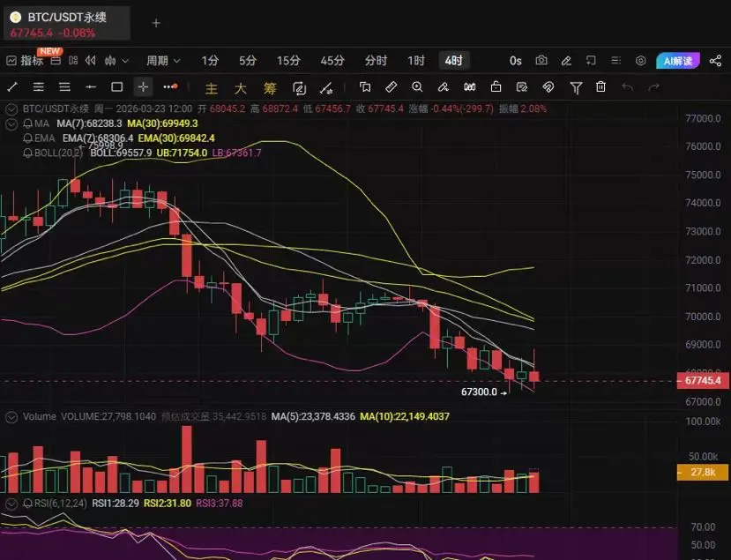Viewport: 731px width, 560px height.
Task: Select the candlestick chart type icon
Action: click(x=110, y=61)
